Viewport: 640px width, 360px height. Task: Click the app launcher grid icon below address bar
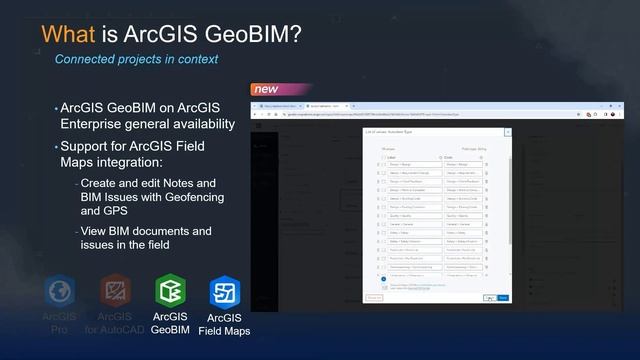point(259,125)
